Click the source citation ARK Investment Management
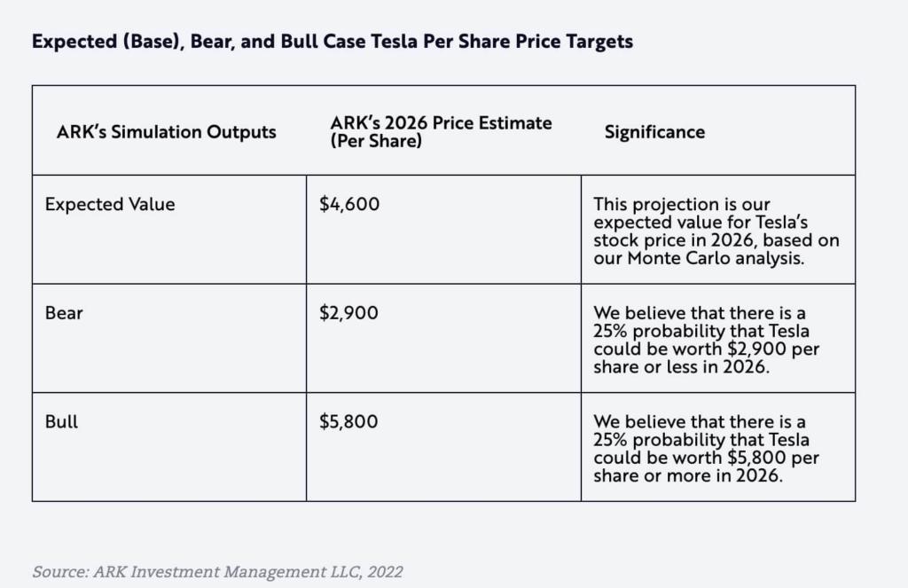 click(217, 572)
